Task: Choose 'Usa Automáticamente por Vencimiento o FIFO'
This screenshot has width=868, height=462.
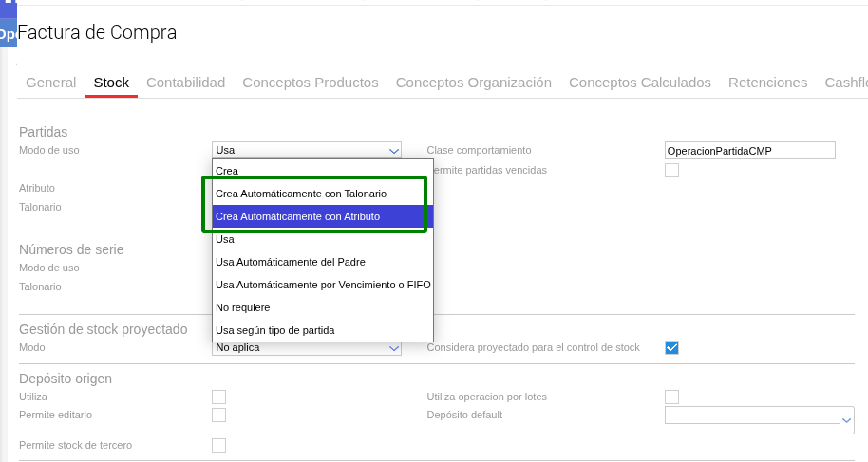Action: pyautogui.click(x=322, y=285)
